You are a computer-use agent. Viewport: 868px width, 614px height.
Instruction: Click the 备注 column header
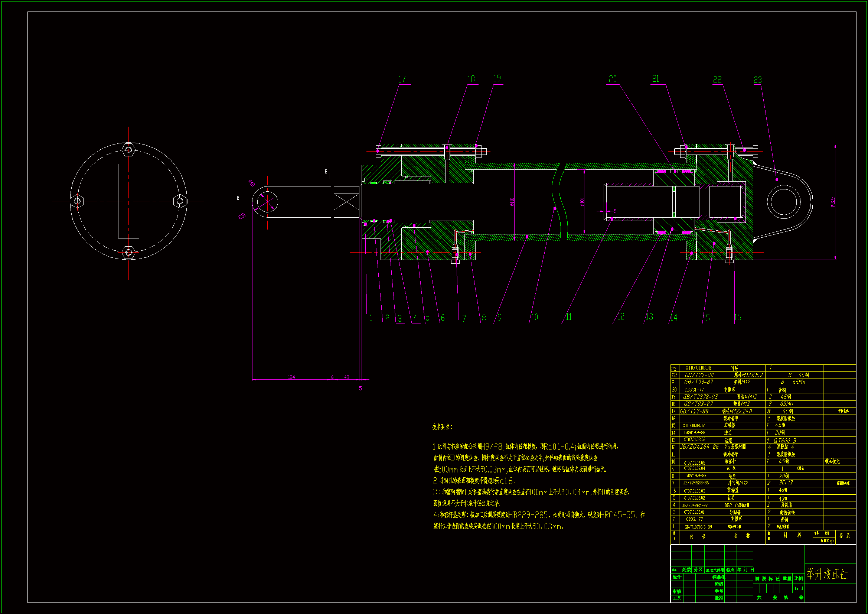[x=845, y=536]
